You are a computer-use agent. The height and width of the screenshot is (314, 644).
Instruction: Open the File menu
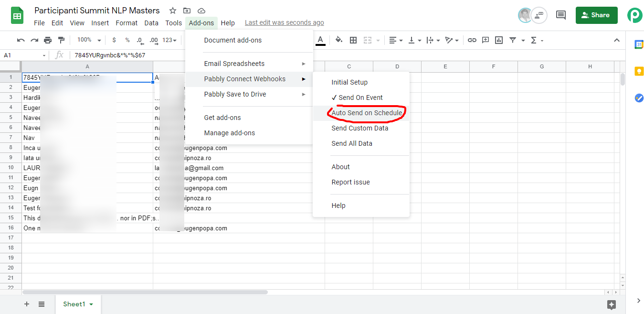pyautogui.click(x=39, y=22)
